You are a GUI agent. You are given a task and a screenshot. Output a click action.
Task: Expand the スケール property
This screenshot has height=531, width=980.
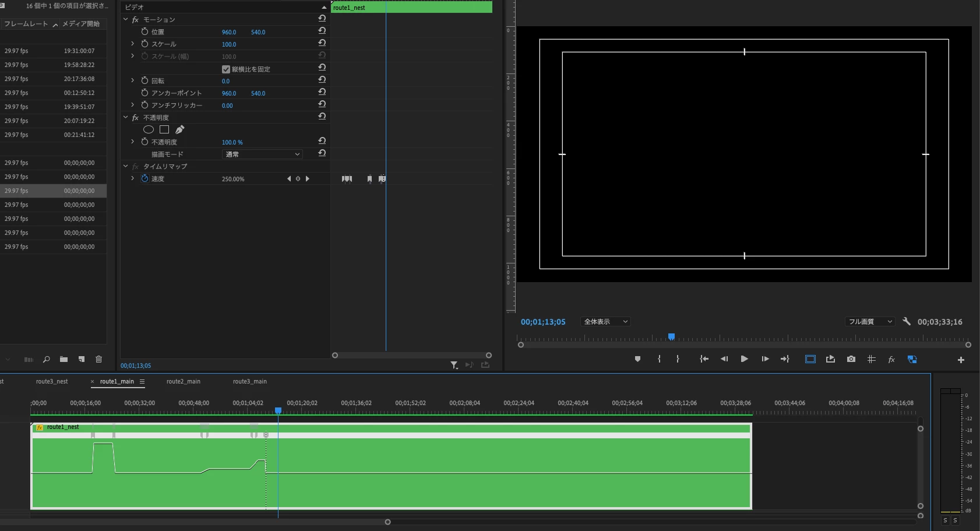point(132,44)
